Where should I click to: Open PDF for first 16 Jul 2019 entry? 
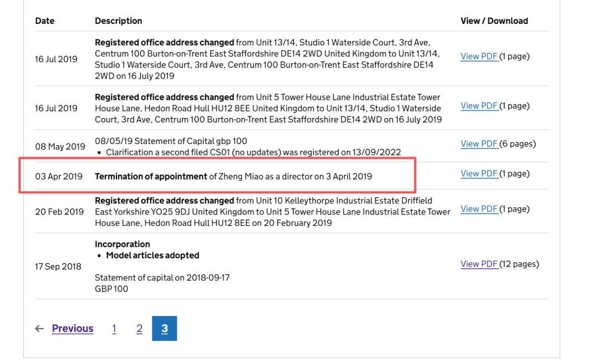(479, 56)
